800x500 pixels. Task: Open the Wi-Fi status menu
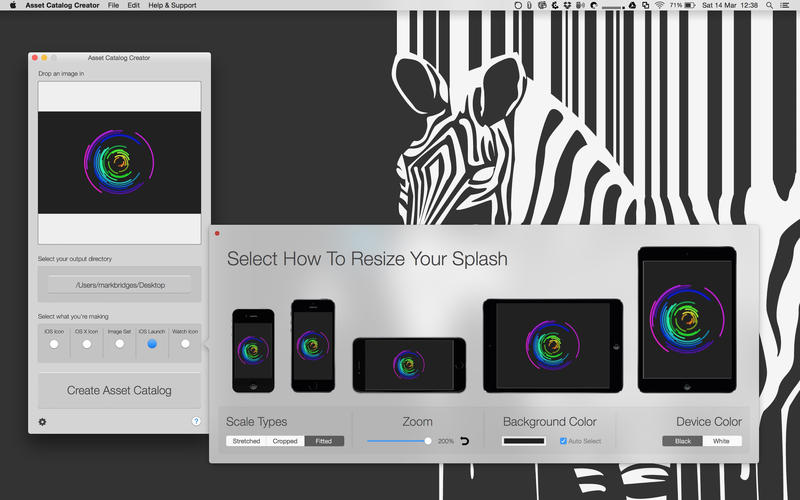tap(660, 5)
